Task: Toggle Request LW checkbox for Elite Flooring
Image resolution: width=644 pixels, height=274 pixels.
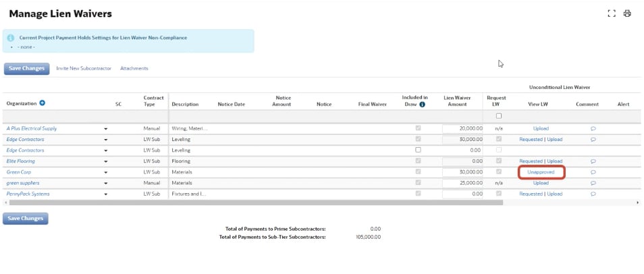Action: pyautogui.click(x=499, y=161)
